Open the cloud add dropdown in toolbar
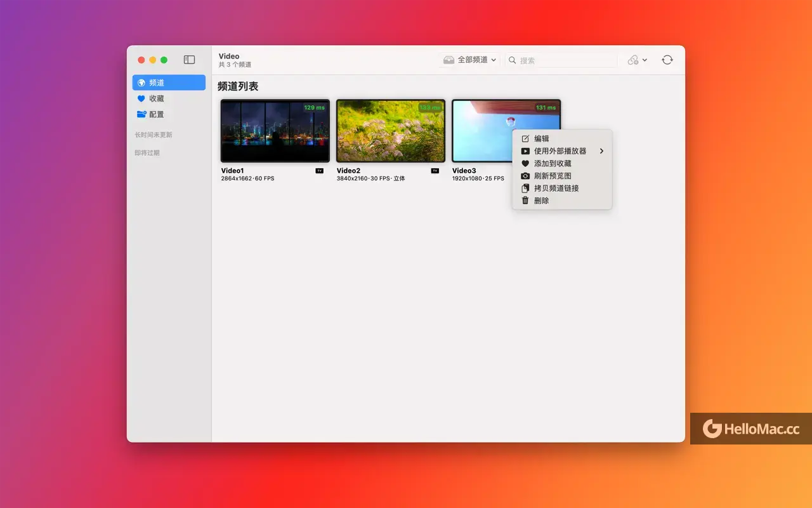 point(637,60)
